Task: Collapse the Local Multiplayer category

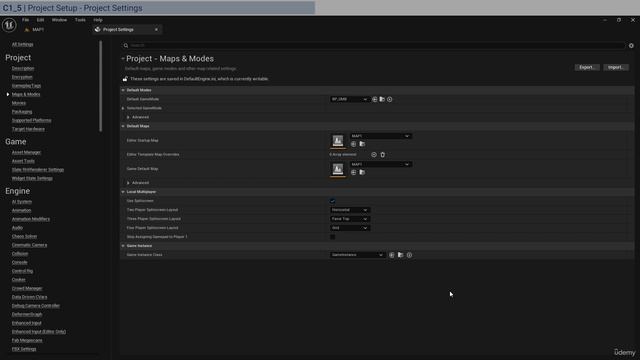Action: pyautogui.click(x=123, y=192)
